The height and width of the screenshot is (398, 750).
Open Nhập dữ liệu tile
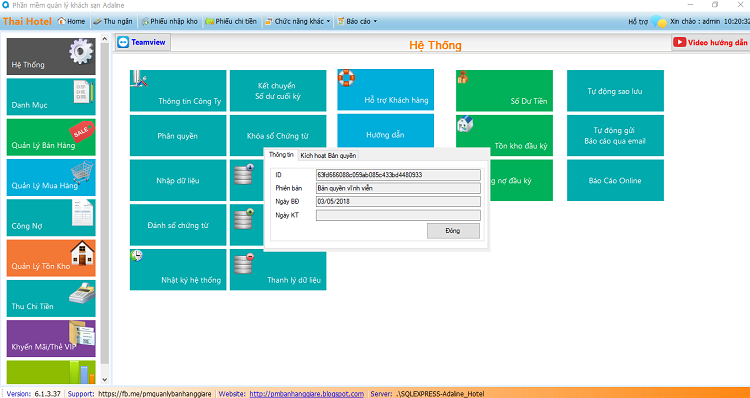click(x=178, y=180)
